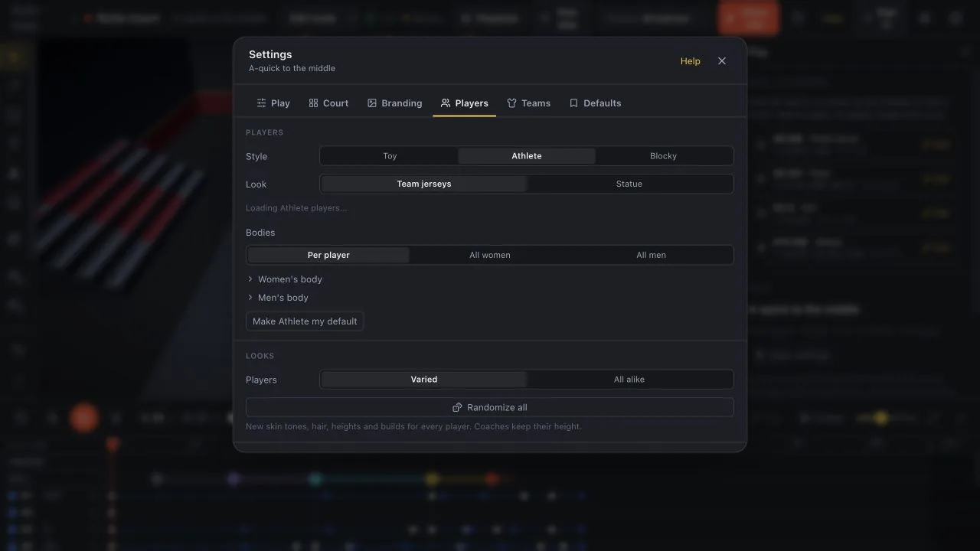Open the Defaults tab
980x551 pixels.
coord(595,103)
